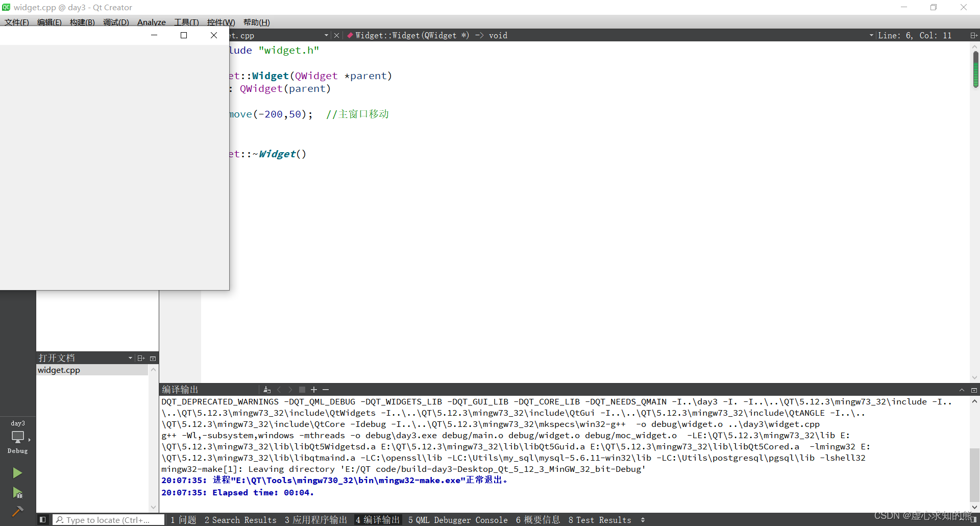
Task: Open the 控件(W) menu
Action: (x=221, y=22)
